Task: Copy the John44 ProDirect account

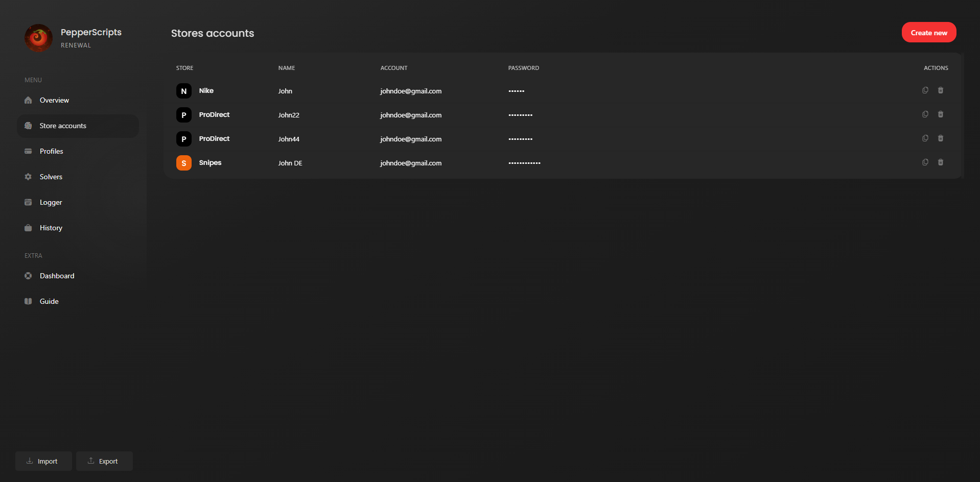Action: 925,138
